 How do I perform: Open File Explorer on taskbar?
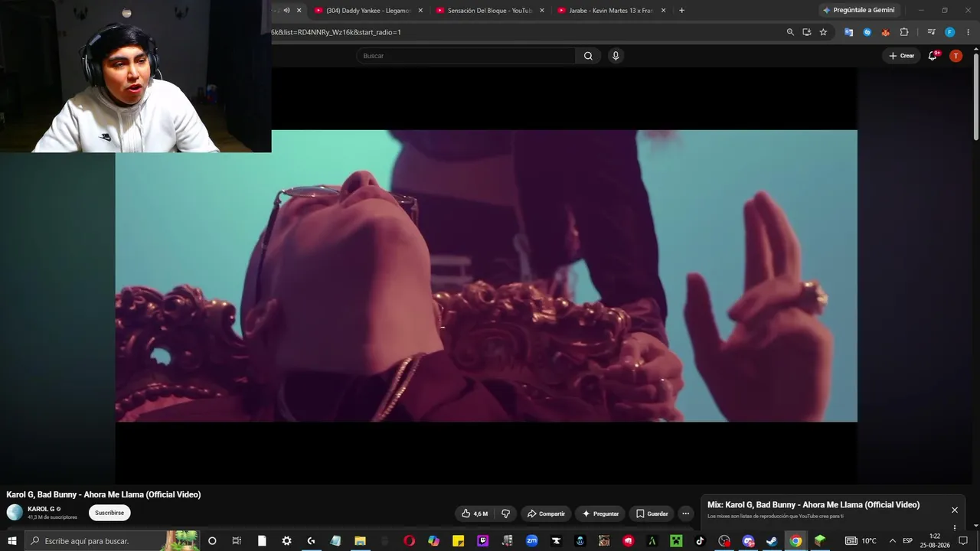coord(360,541)
